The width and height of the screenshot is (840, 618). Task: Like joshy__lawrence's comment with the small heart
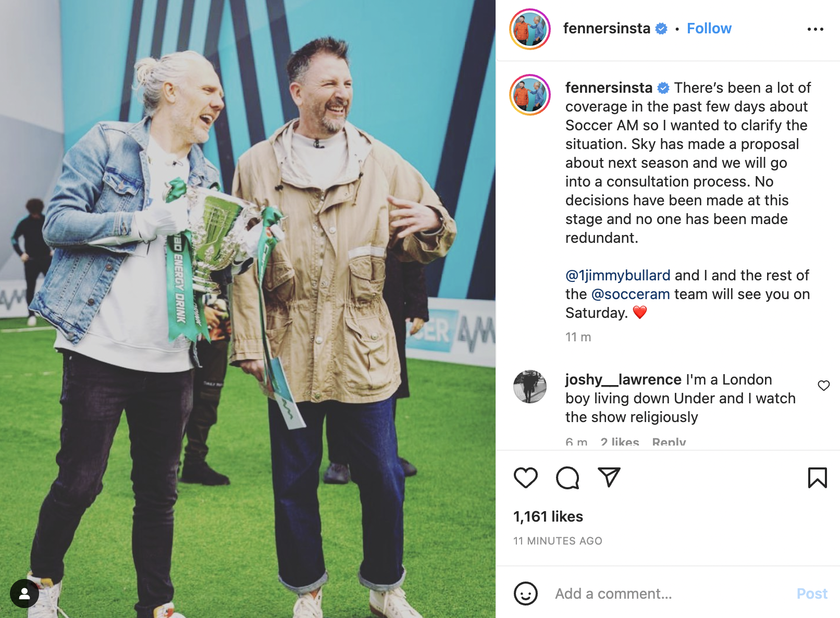pos(823,386)
